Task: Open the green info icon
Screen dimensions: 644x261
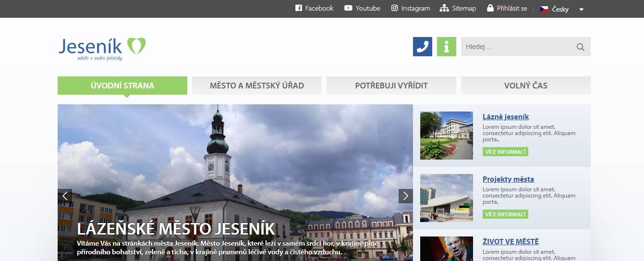Action: [x=447, y=47]
